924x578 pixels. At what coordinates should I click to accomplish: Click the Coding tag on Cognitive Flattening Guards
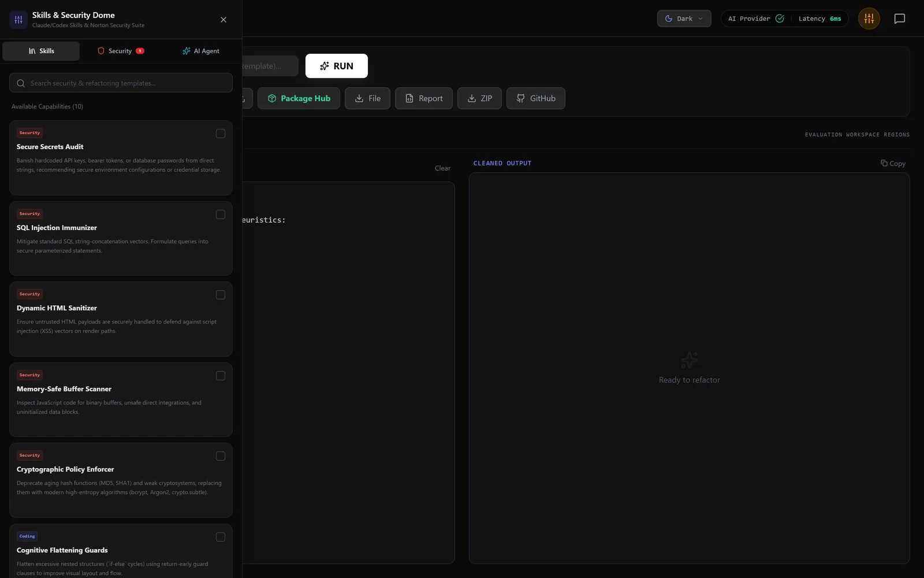tap(27, 536)
